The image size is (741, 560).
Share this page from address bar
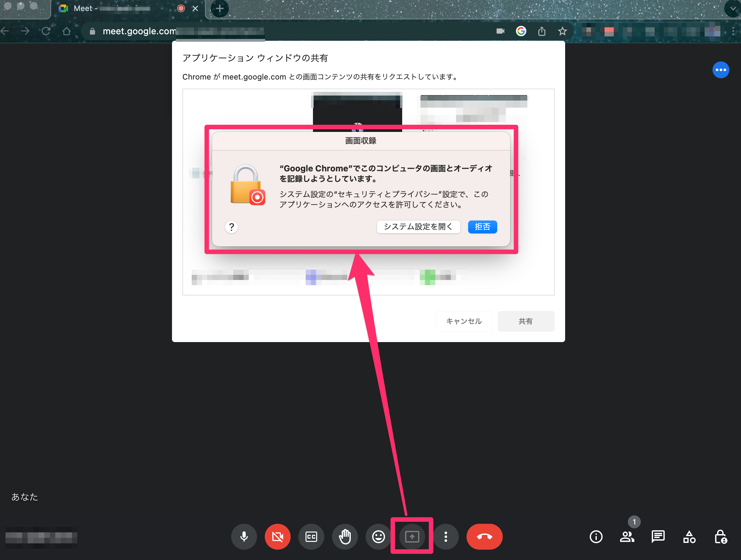click(542, 31)
